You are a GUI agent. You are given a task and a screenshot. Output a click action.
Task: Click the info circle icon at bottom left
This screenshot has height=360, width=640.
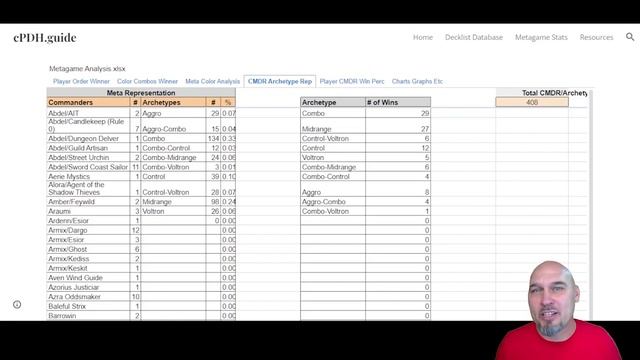click(x=17, y=304)
